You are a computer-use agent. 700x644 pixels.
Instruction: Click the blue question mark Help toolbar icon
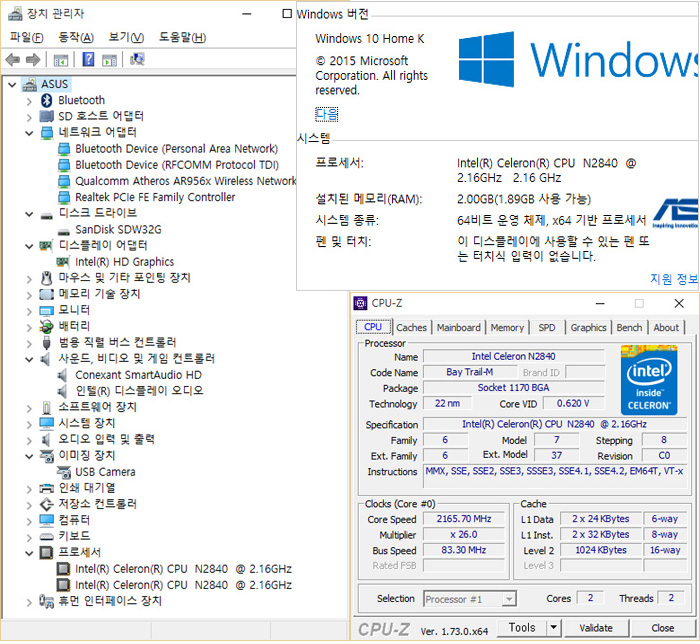click(88, 59)
